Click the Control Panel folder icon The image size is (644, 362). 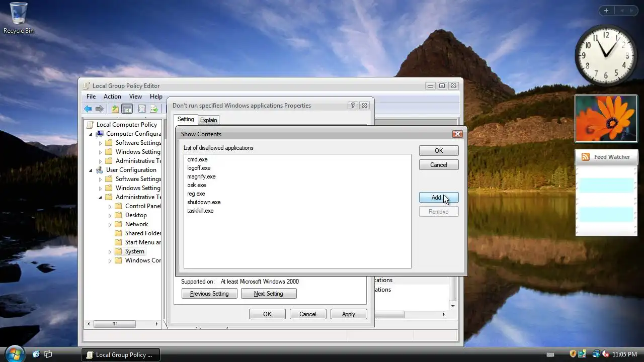tap(118, 206)
